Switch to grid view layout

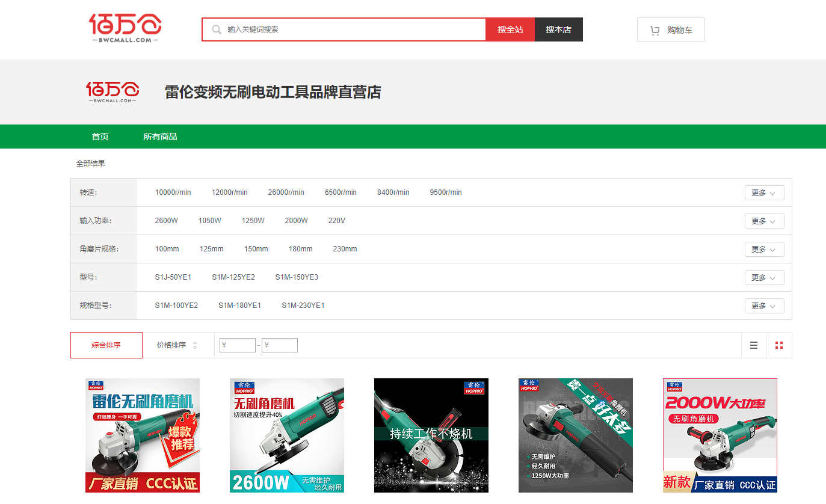[x=779, y=345]
